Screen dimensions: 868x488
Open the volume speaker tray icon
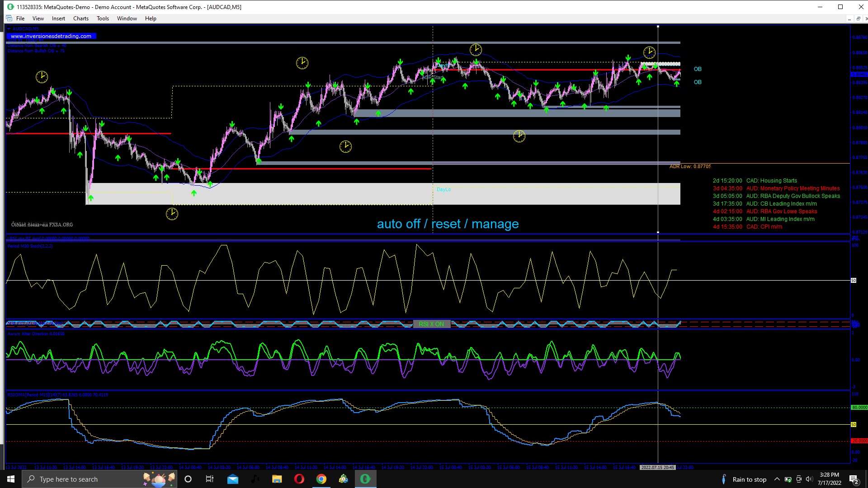809,479
